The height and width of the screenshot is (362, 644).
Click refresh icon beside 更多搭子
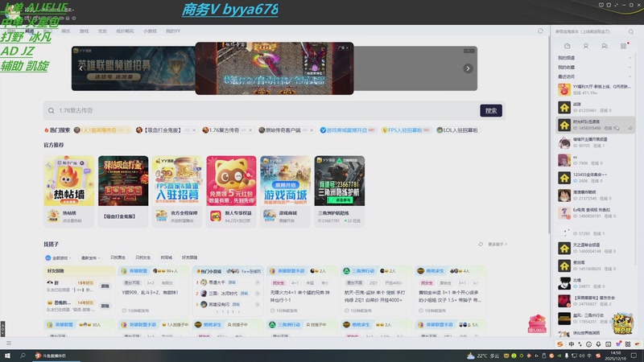point(481,245)
